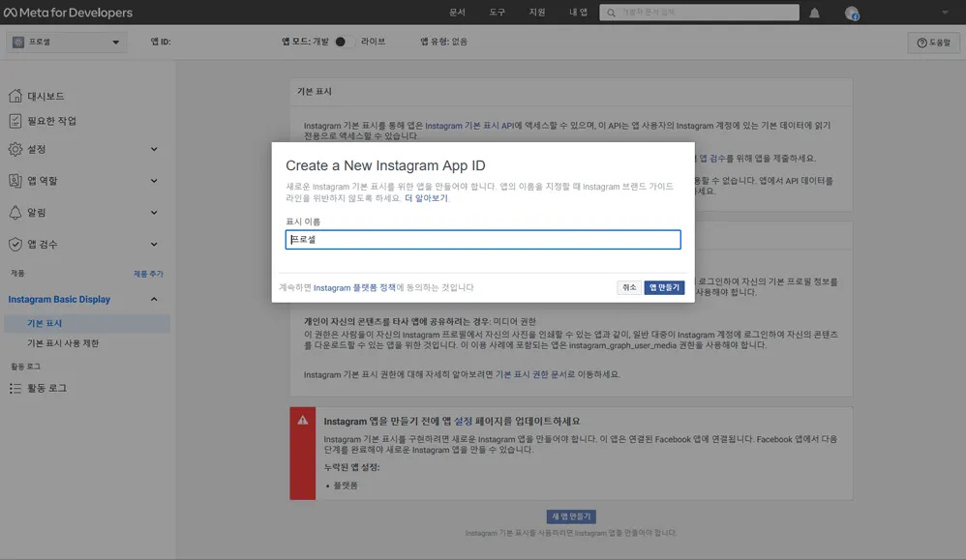
Task: Click the 취소 button
Action: [629, 287]
